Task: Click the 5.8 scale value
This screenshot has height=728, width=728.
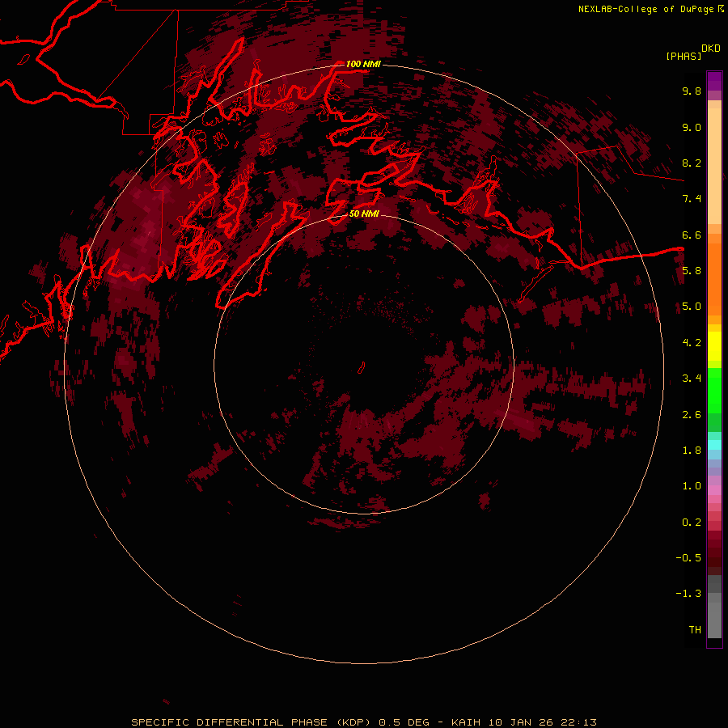Action: tap(692, 271)
